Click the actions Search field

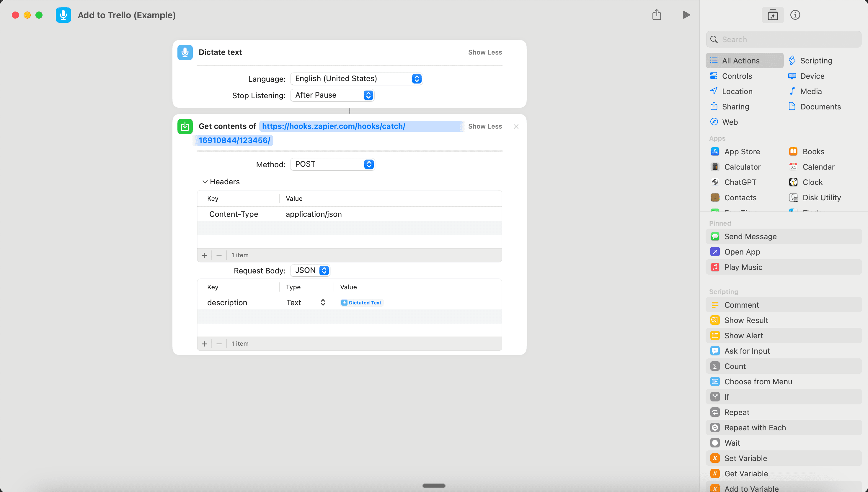click(784, 39)
